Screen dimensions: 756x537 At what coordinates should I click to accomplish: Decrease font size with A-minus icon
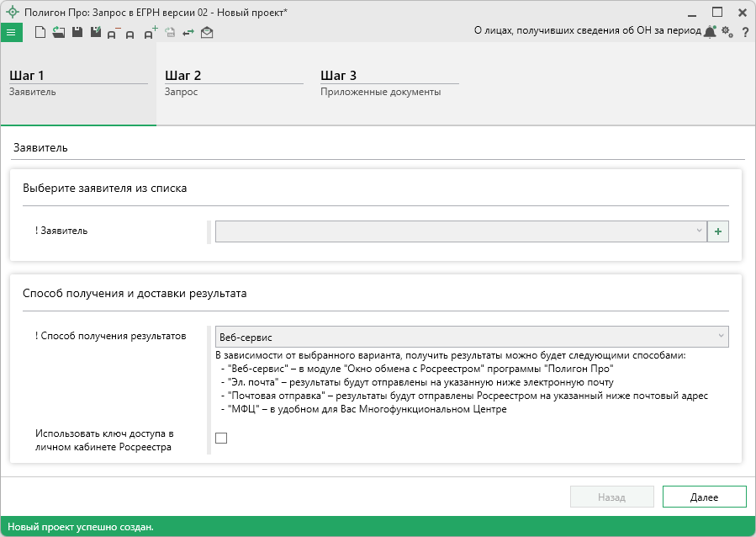pos(113,34)
